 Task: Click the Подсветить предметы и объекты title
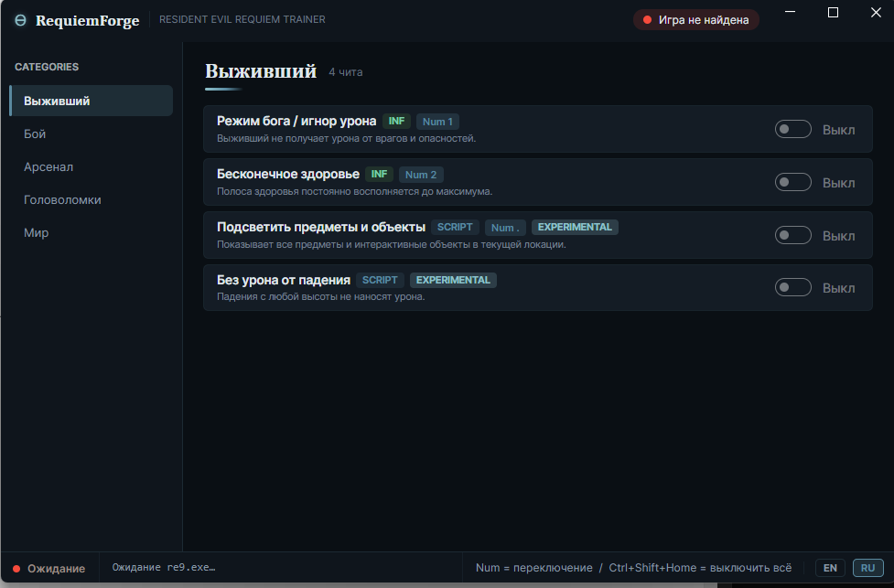pos(321,227)
